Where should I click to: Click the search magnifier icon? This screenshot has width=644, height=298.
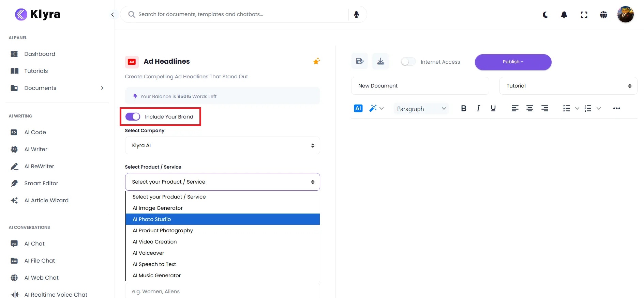coord(131,14)
